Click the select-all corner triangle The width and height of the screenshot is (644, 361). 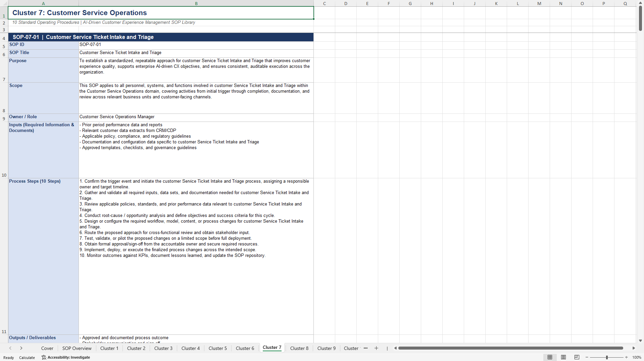4,3
